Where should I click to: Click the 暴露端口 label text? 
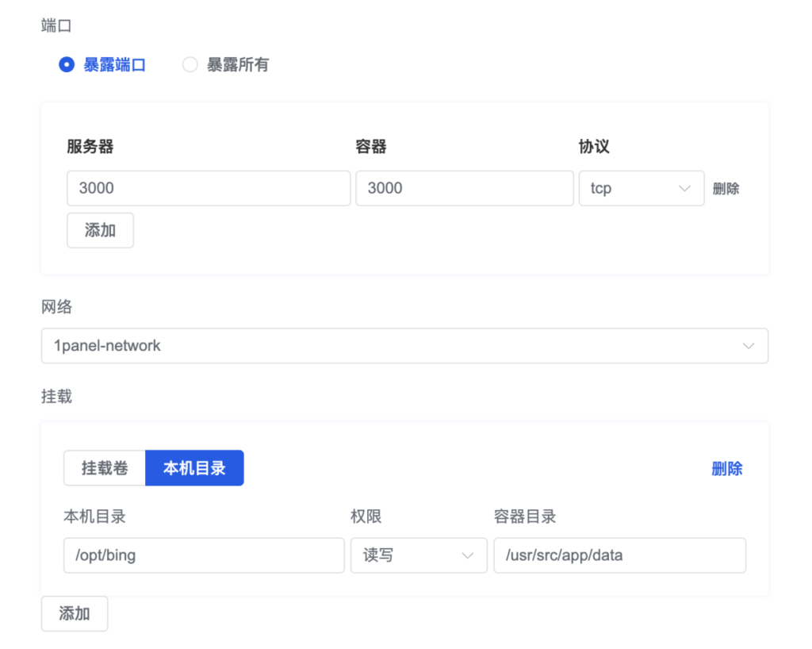pyautogui.click(x=114, y=65)
